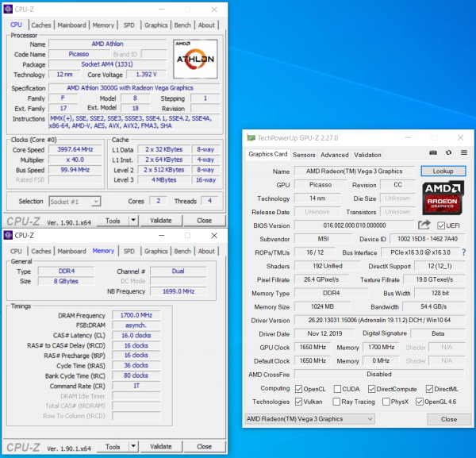476x458 pixels.
Task: Toggle the Ray Tracing checkbox
Action: click(336, 402)
